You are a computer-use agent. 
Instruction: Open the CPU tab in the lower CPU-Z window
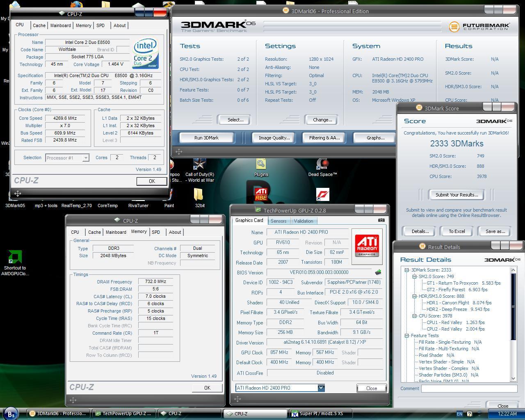(75, 232)
